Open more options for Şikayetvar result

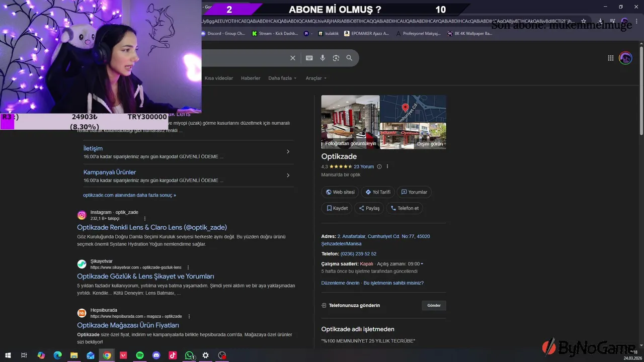pyautogui.click(x=188, y=267)
